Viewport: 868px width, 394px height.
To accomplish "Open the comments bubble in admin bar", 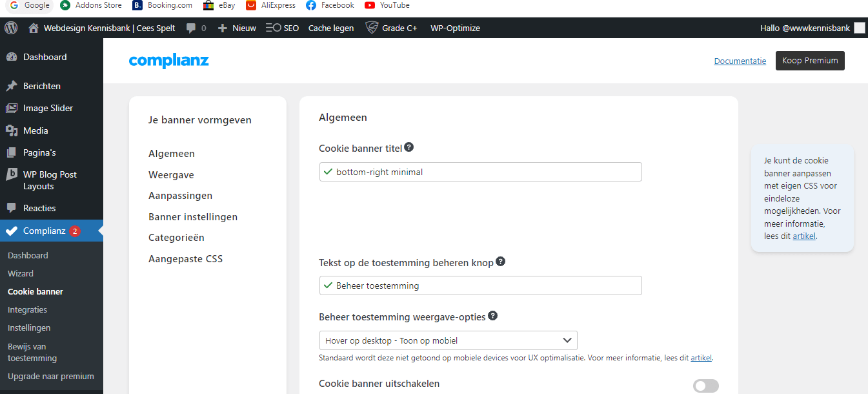I will click(x=191, y=28).
